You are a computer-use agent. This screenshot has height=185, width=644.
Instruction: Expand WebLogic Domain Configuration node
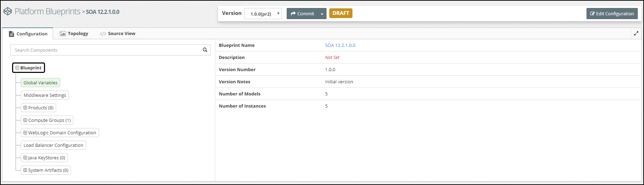(25, 133)
